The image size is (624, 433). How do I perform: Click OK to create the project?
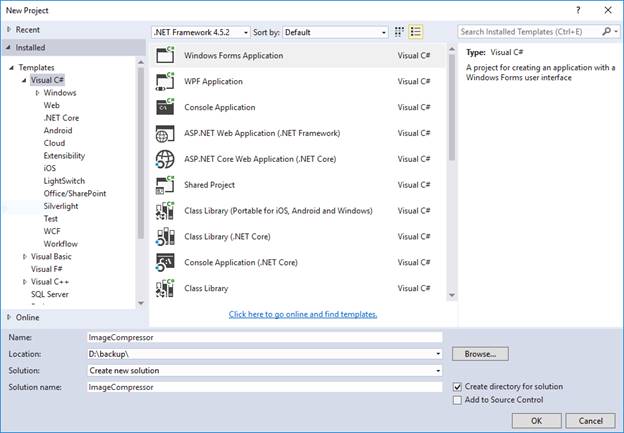point(536,421)
